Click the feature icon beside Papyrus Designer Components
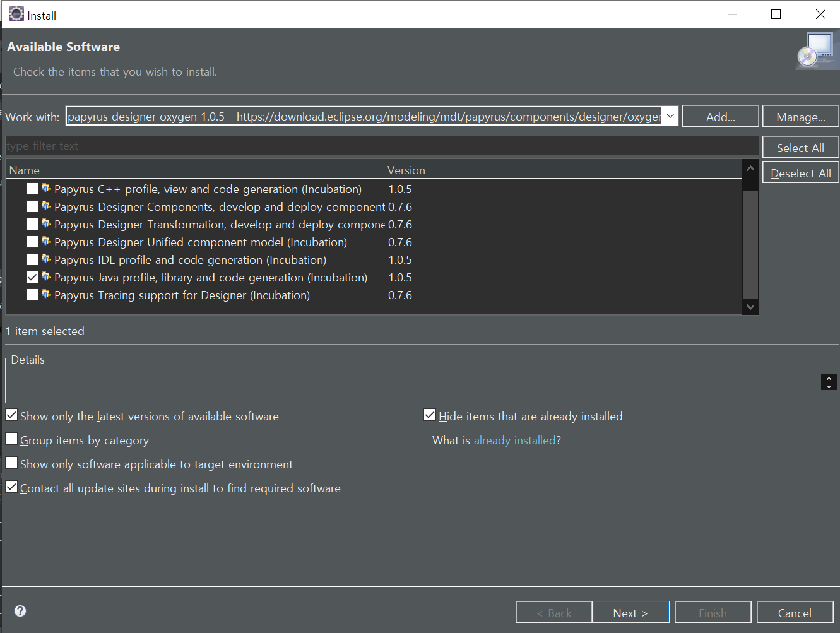This screenshot has width=840, height=633. pyautogui.click(x=46, y=206)
